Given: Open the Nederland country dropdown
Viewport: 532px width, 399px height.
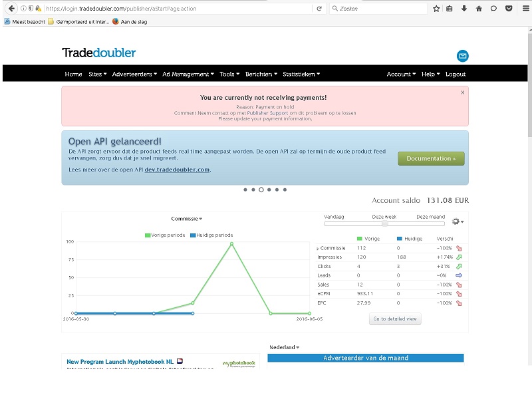Looking at the screenshot, I should coord(284,347).
